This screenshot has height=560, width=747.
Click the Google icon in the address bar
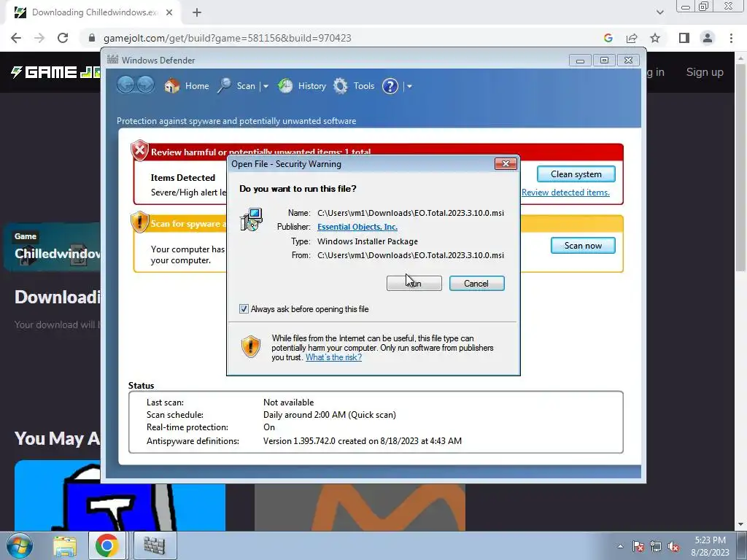(608, 38)
